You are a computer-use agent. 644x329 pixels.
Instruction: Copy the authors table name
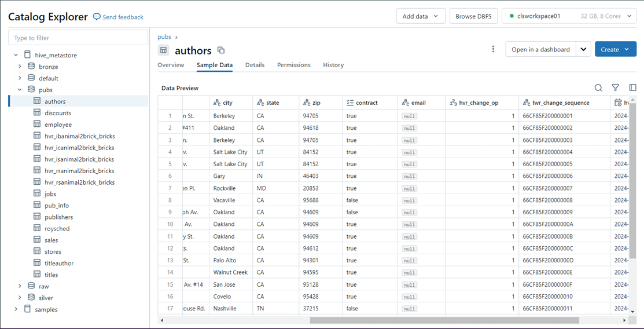221,50
